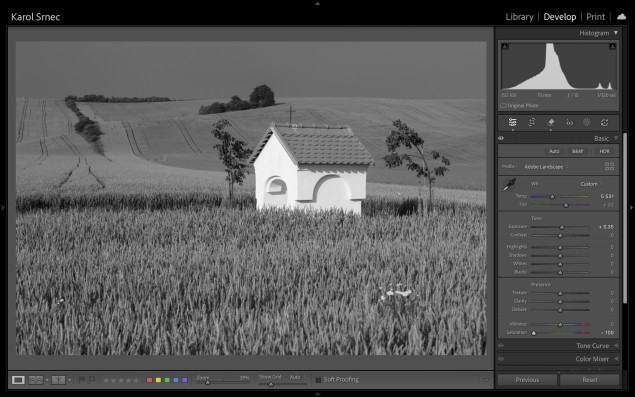
Task: Enable the Soft Proofing checkbox
Action: [x=318, y=380]
